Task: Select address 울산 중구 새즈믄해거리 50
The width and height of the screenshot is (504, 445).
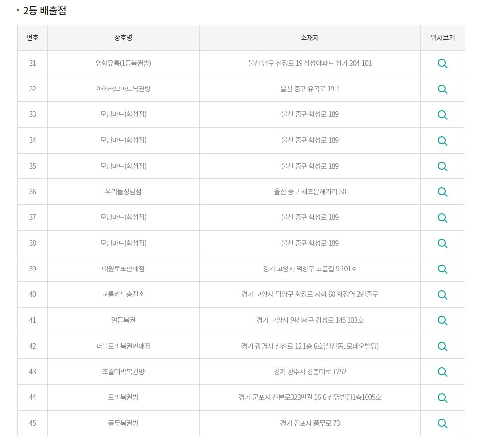Action: [309, 192]
